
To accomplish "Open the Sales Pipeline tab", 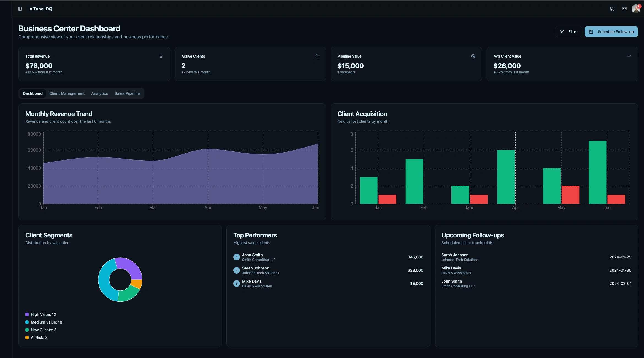I will point(127,93).
